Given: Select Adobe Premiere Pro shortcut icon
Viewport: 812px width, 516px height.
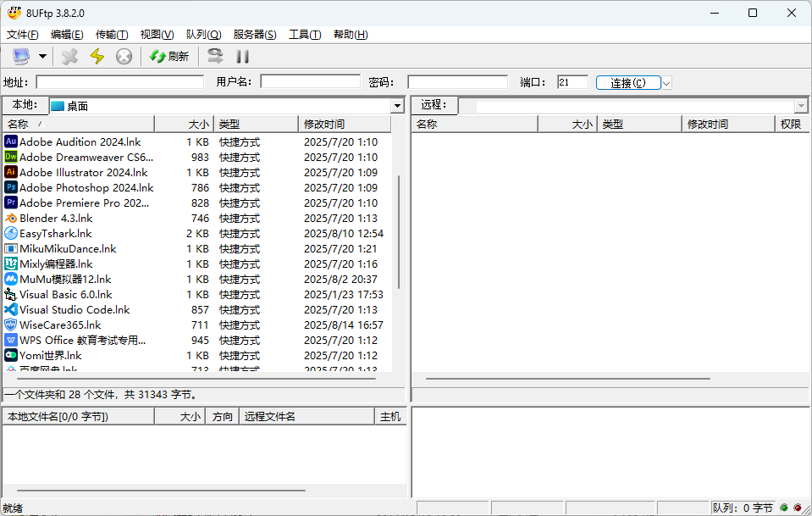Looking at the screenshot, I should (11, 203).
